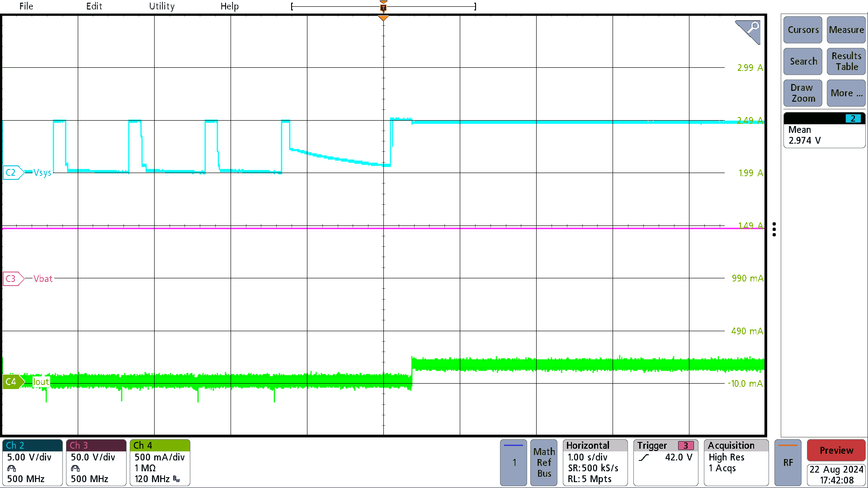Select the C4 Iout channel badge
The width and height of the screenshot is (868, 488).
click(13, 382)
